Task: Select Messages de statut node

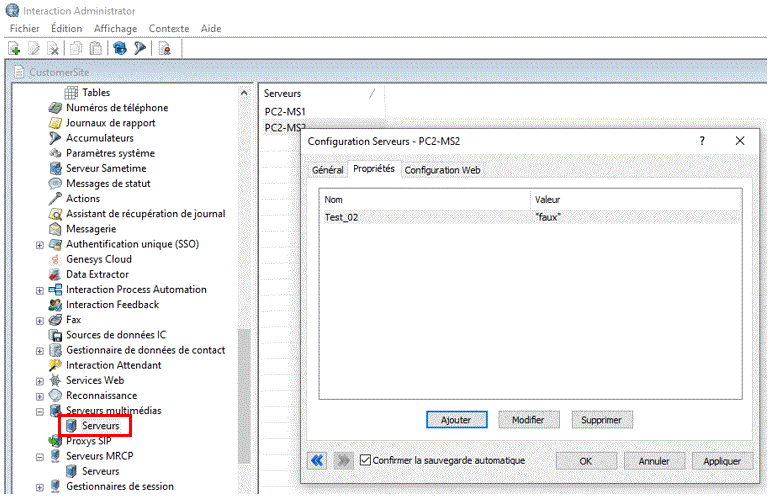Action: click(108, 183)
